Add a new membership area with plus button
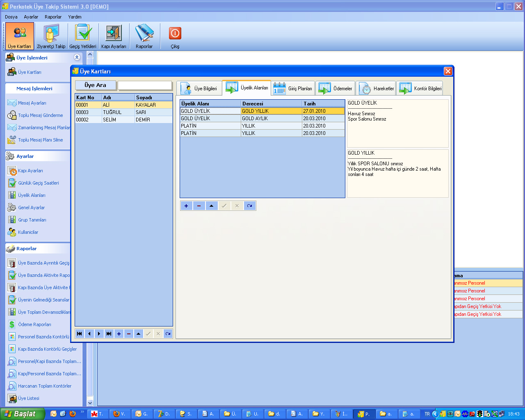 [186, 206]
